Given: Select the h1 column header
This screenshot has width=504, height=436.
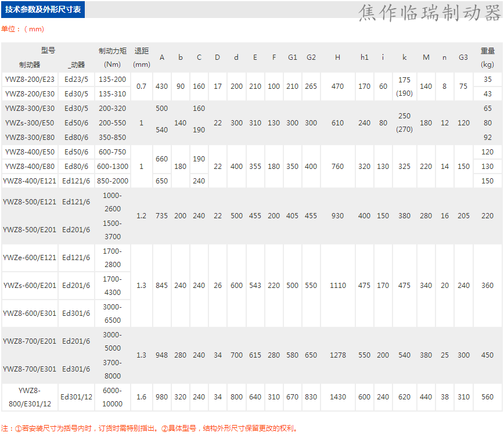Looking at the screenshot, I should (365, 57).
